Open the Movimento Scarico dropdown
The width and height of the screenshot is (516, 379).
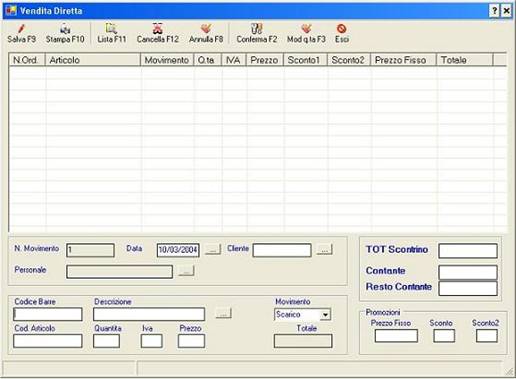(x=325, y=315)
